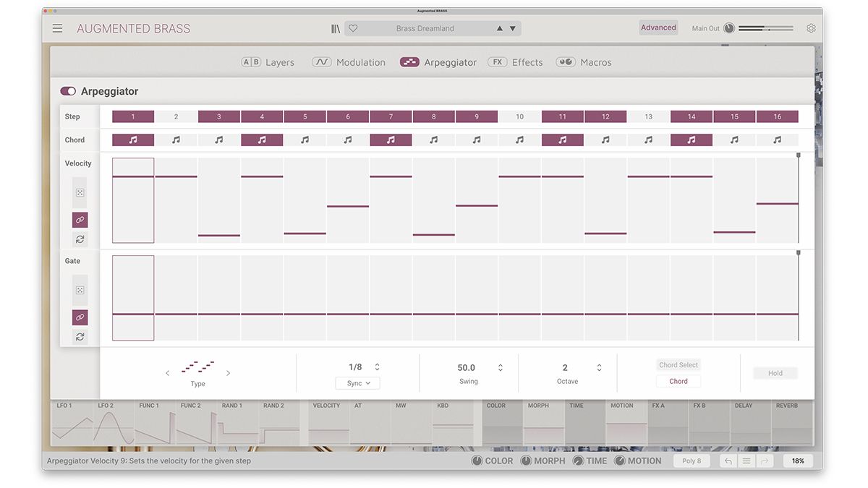Enable step 13

(x=648, y=116)
